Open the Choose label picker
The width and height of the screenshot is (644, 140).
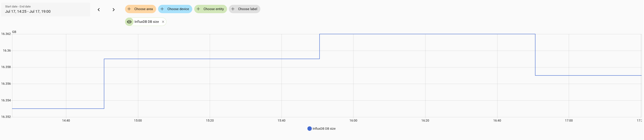coord(247,9)
